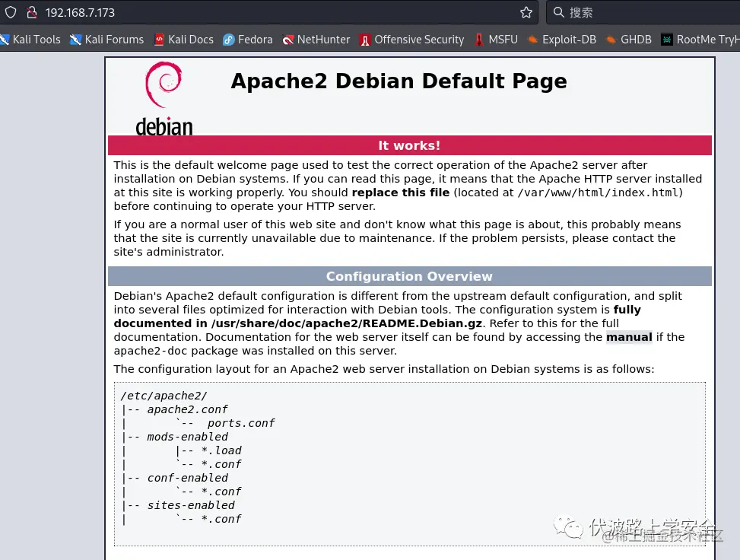Click the Exploit-DB orange favicon
740x560 pixels.
(x=532, y=40)
